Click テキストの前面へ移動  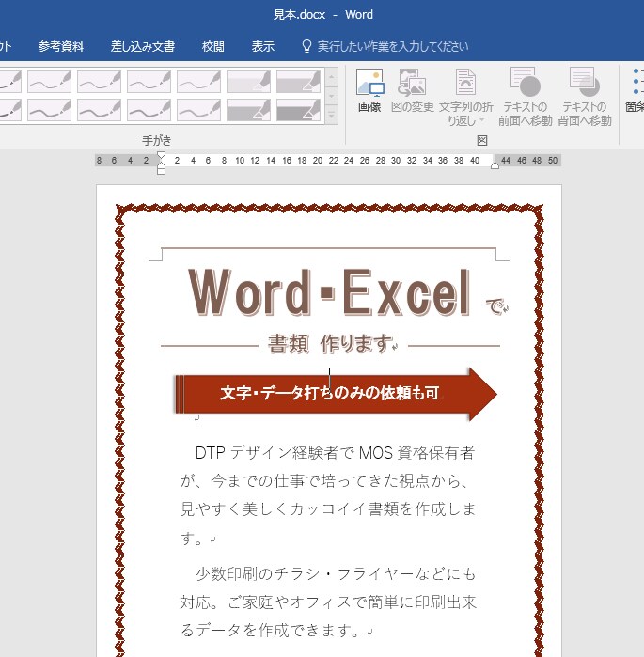[x=525, y=97]
